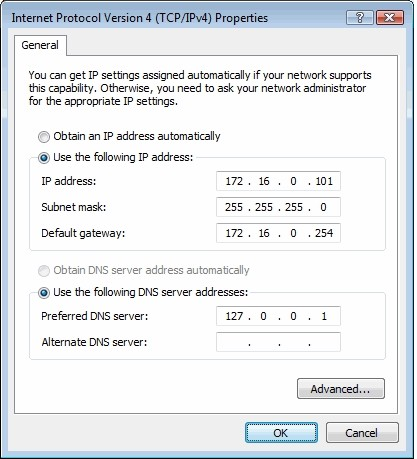Viewport: 417px width, 459px height.
Task: Select Obtain an IP address automatically
Action: pyautogui.click(x=44, y=137)
